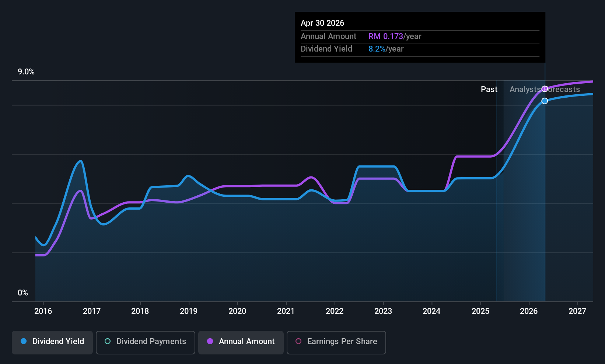Click the 2016 year label on the axis
Viewport: 605px width, 364px height.
[43, 311]
